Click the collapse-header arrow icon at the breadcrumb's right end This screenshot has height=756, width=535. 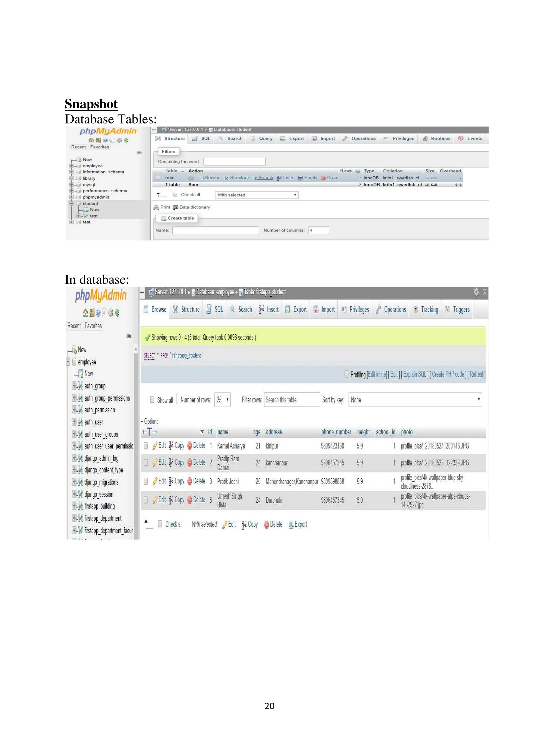pyautogui.click(x=485, y=292)
